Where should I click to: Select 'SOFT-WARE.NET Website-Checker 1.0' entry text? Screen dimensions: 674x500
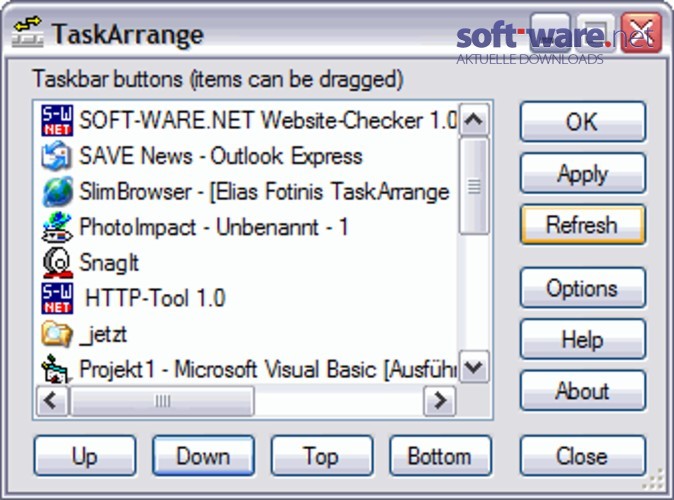[268, 120]
